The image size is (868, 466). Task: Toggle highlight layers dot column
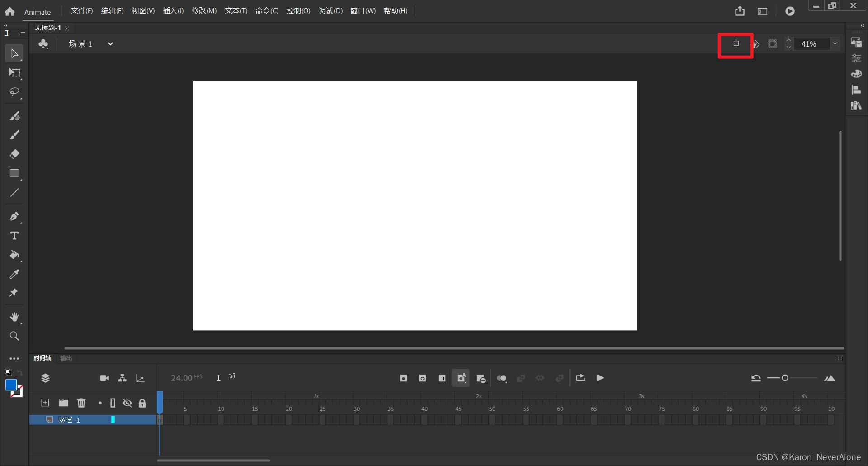coord(100,403)
